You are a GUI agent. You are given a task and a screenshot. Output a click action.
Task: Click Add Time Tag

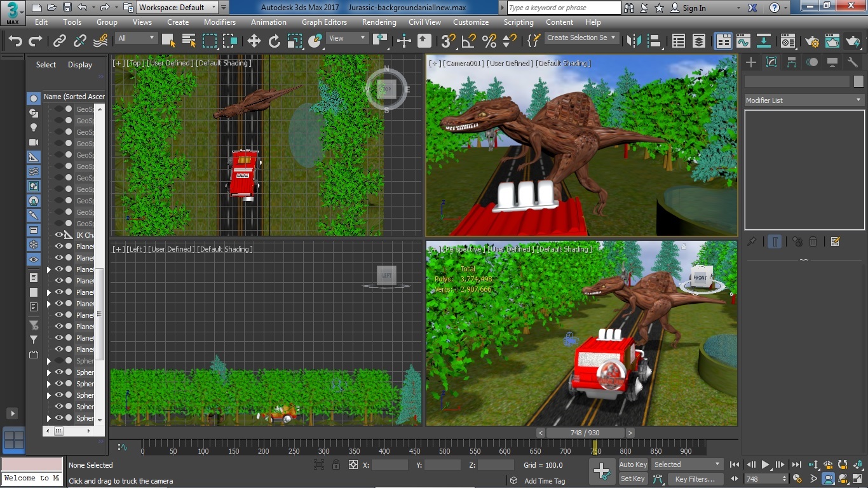point(545,481)
